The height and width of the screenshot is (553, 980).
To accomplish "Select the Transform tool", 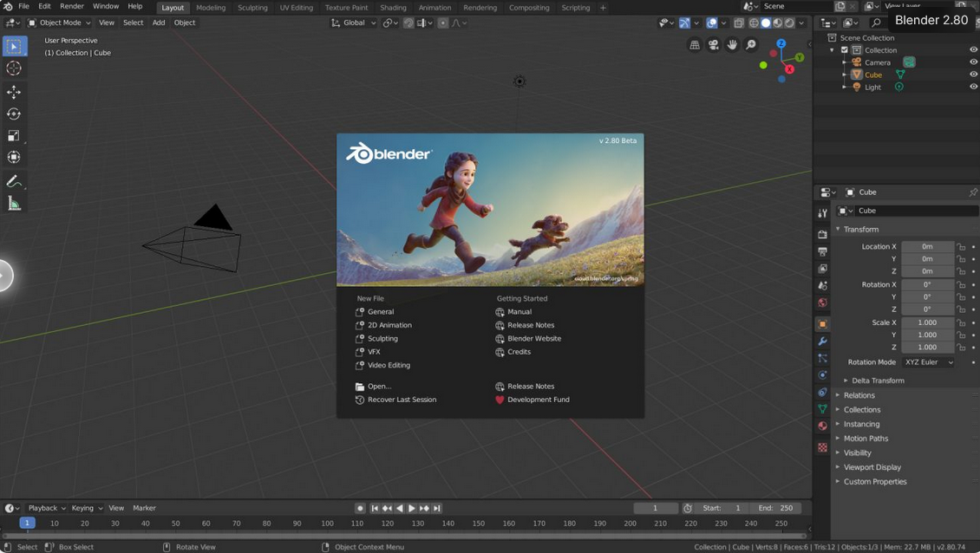I will (x=14, y=157).
